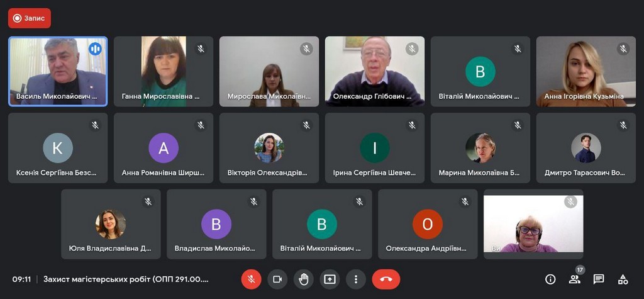Raise hand using hand icon
Viewport: 644px width, 299px height.
303,279
